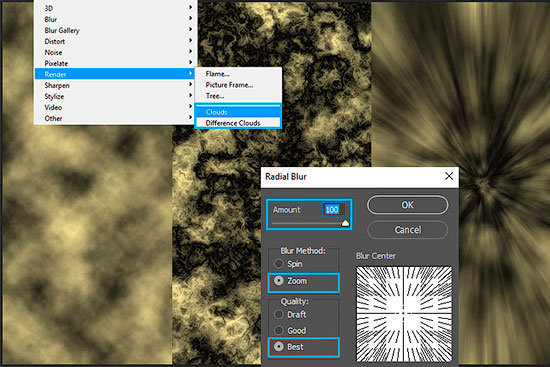
Task: Expand submenu arrow next to Noise
Action: (x=190, y=51)
